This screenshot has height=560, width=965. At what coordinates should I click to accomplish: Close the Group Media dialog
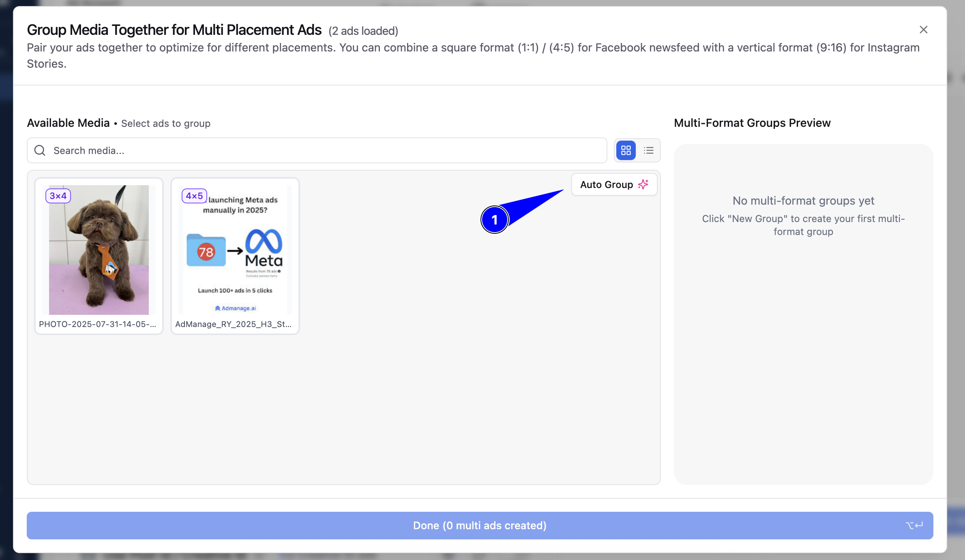[x=923, y=30]
